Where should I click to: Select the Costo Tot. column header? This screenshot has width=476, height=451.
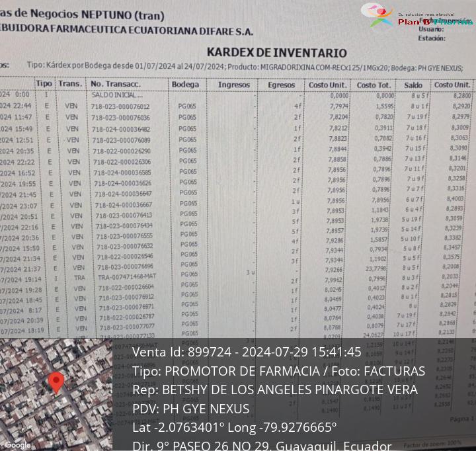(374, 85)
